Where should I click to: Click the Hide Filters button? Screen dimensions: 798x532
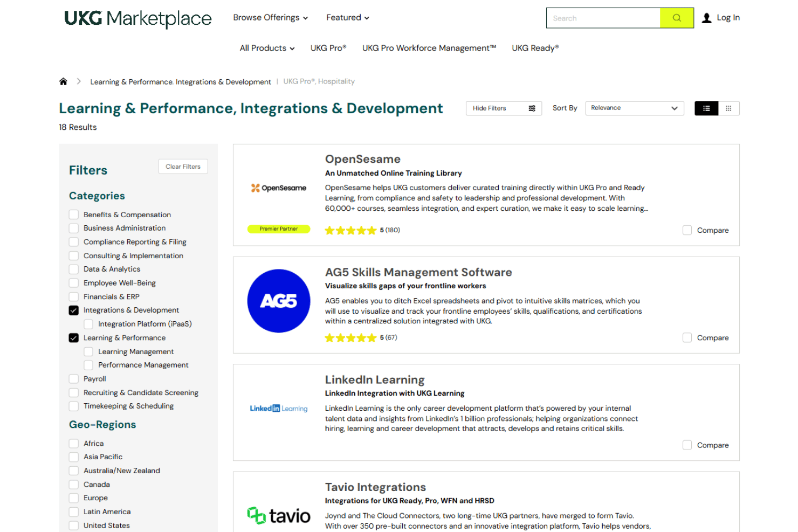504,108
